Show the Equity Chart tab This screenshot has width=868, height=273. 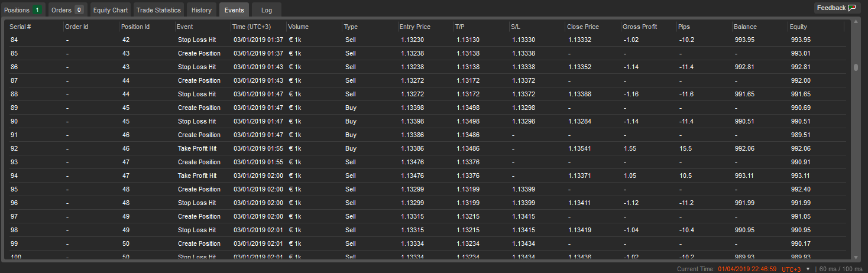click(110, 10)
